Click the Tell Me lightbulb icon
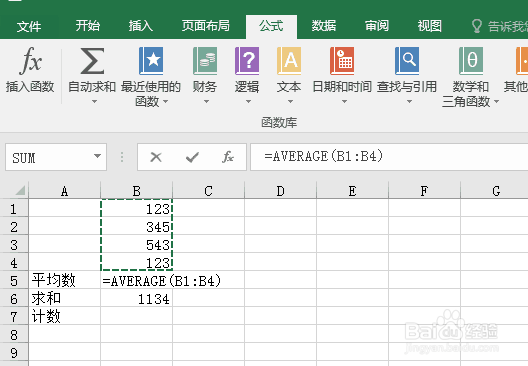 click(x=476, y=26)
